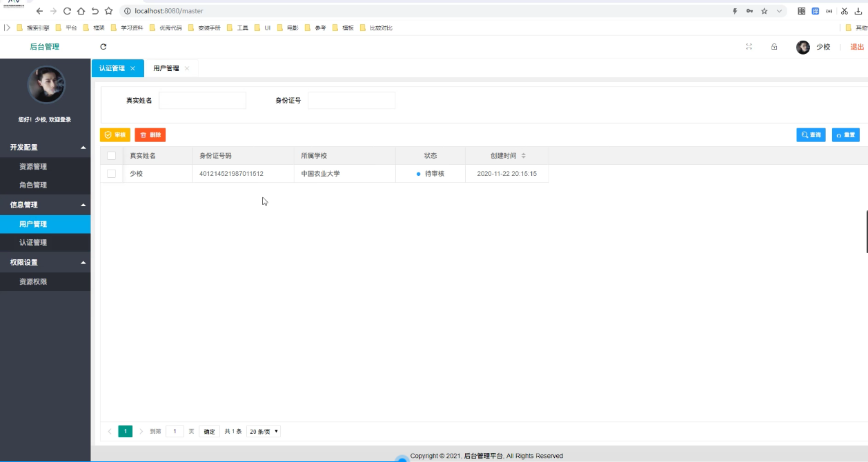
Task: Toggle fullscreen mode via expand icon
Action: pyautogui.click(x=749, y=47)
